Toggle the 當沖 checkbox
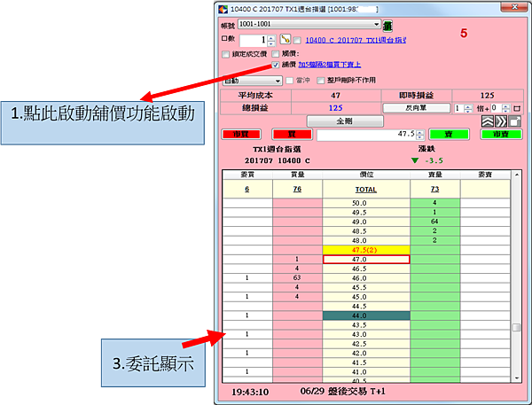This screenshot has height=405, width=532. (289, 81)
